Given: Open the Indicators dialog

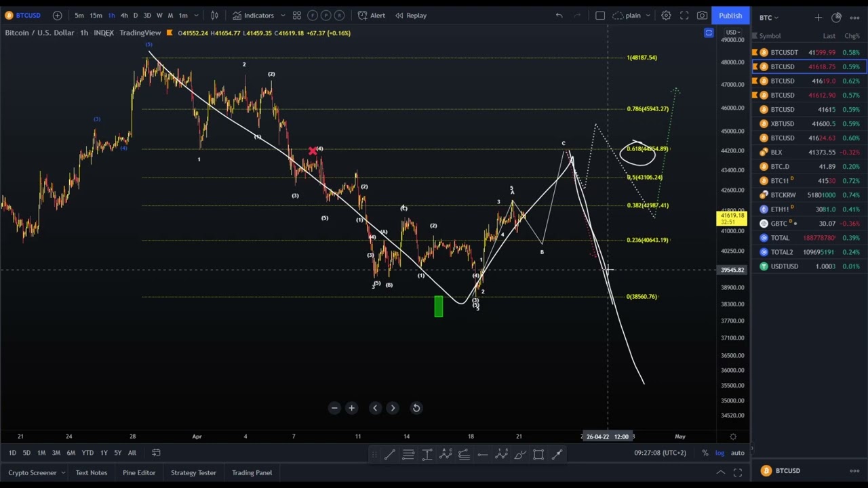Looking at the screenshot, I should pos(252,15).
